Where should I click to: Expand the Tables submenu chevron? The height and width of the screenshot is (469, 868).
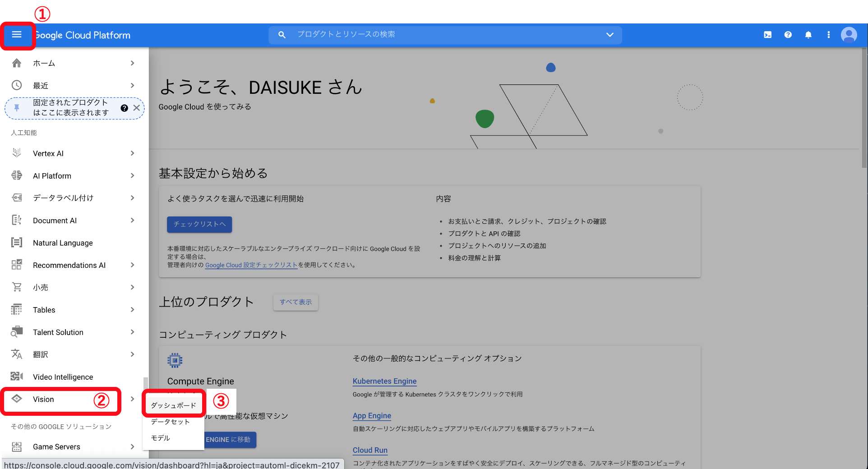pyautogui.click(x=132, y=309)
